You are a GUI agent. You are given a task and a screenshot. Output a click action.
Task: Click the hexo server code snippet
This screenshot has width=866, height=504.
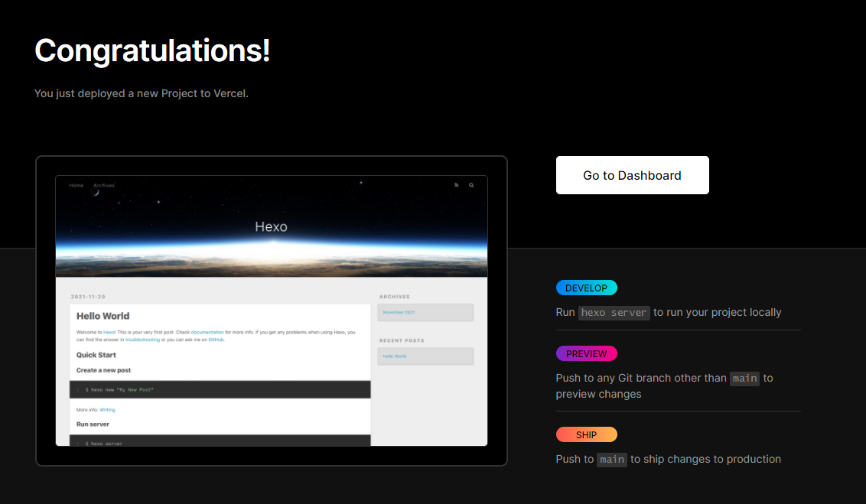(x=614, y=313)
